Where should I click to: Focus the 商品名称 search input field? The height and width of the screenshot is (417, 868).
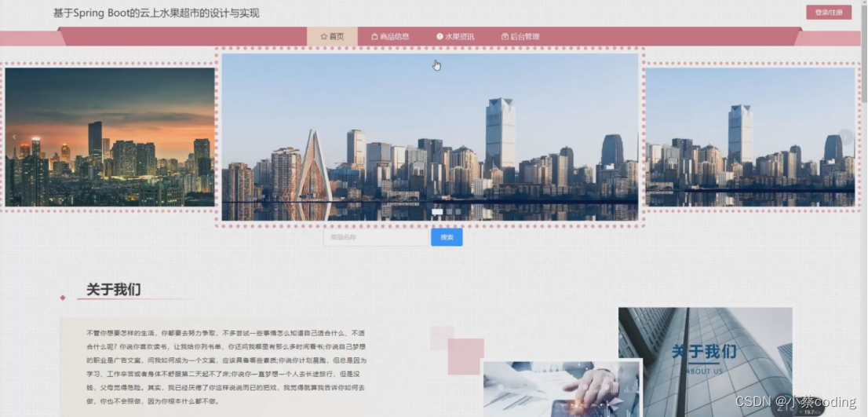pyautogui.click(x=377, y=237)
